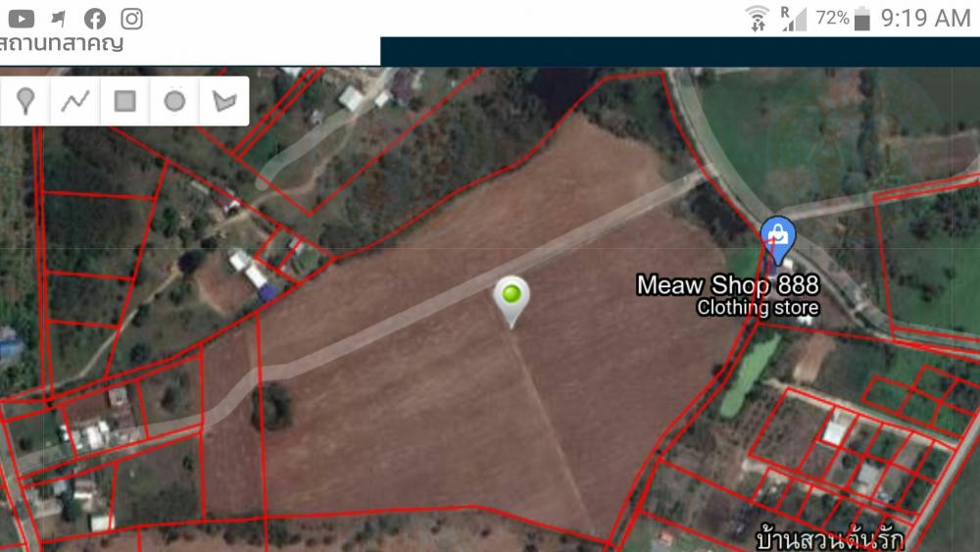Viewport: 980px width, 552px height.
Task: Tap the YouTube notification icon
Action: tap(22, 20)
